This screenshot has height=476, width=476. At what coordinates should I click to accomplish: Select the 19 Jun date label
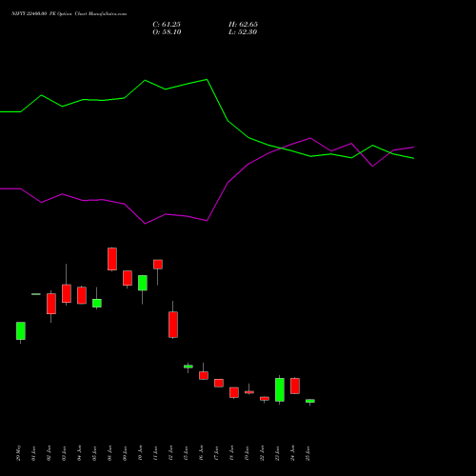click(x=247, y=453)
